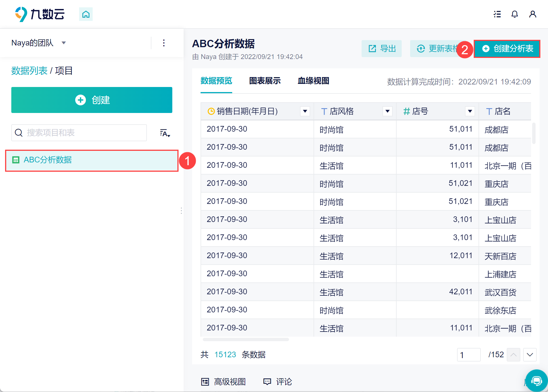
Task: Open the user account icon
Action: coord(532,14)
